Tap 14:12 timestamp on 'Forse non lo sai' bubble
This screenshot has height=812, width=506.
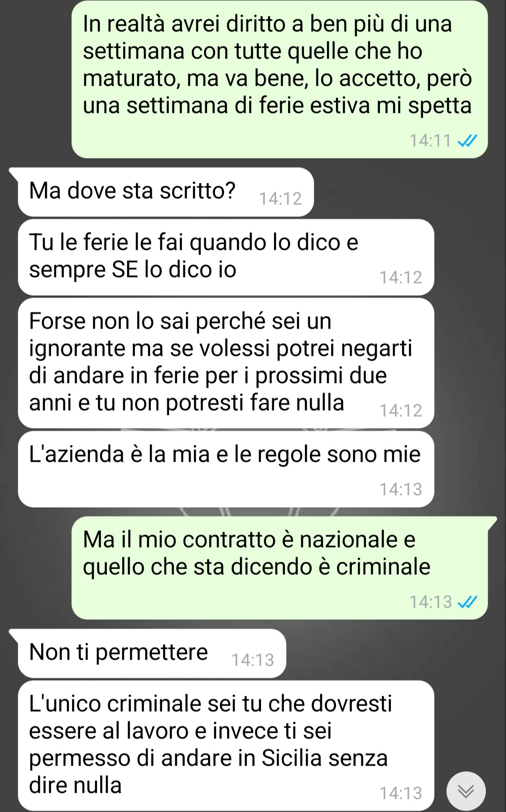(x=401, y=411)
